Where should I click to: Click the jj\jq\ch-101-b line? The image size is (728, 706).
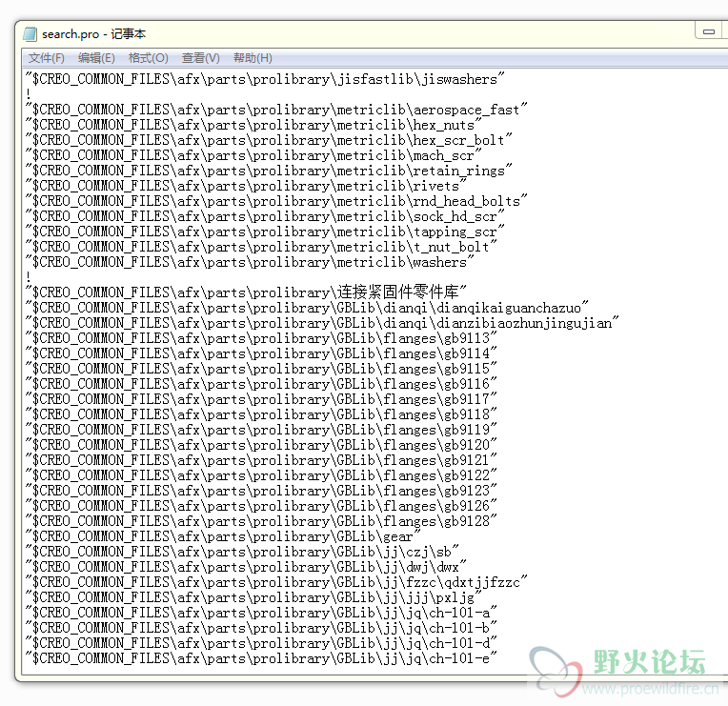tap(261, 628)
